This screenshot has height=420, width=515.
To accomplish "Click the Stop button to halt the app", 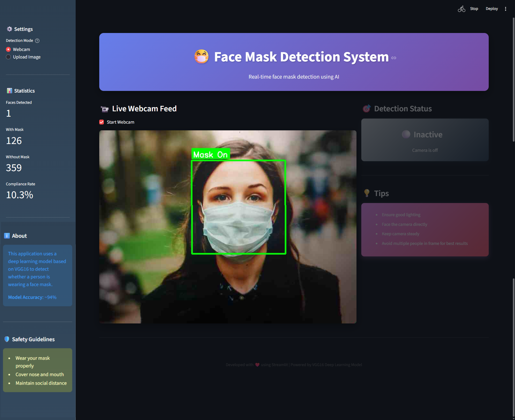I will (474, 9).
